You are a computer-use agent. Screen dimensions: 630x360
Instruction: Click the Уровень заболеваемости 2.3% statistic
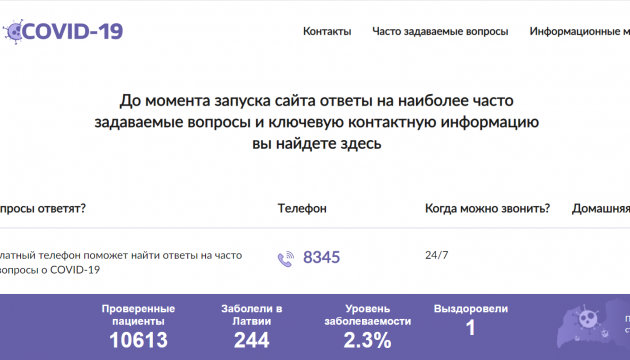click(368, 326)
